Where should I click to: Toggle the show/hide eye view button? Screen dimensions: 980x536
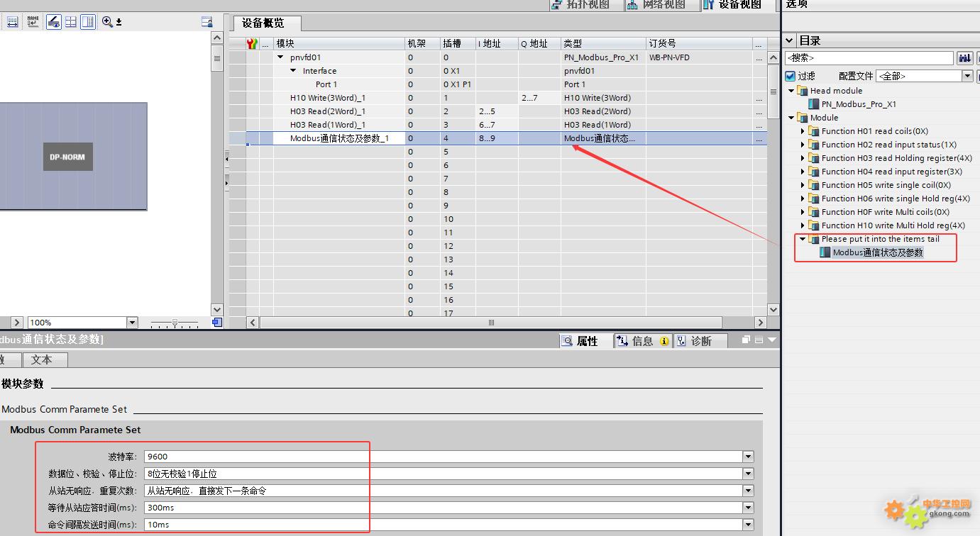pyautogui.click(x=54, y=22)
